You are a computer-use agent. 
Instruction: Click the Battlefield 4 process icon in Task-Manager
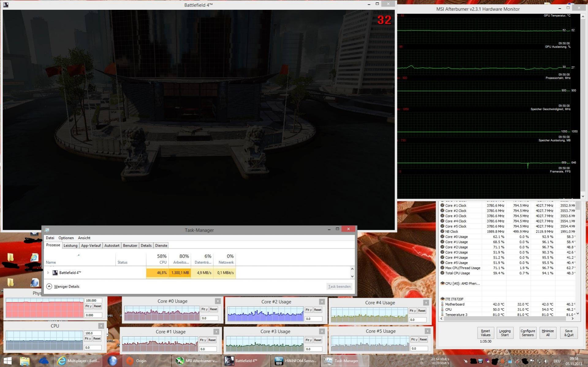tap(55, 273)
